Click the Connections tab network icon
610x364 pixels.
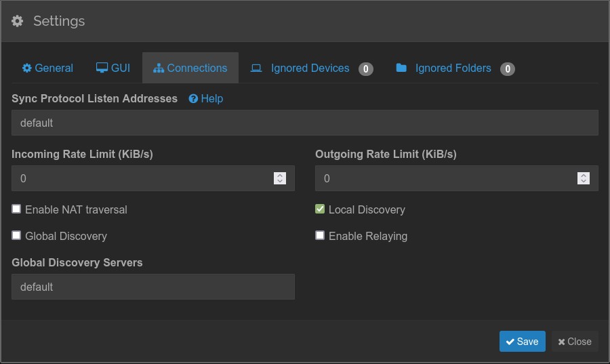pyautogui.click(x=159, y=68)
